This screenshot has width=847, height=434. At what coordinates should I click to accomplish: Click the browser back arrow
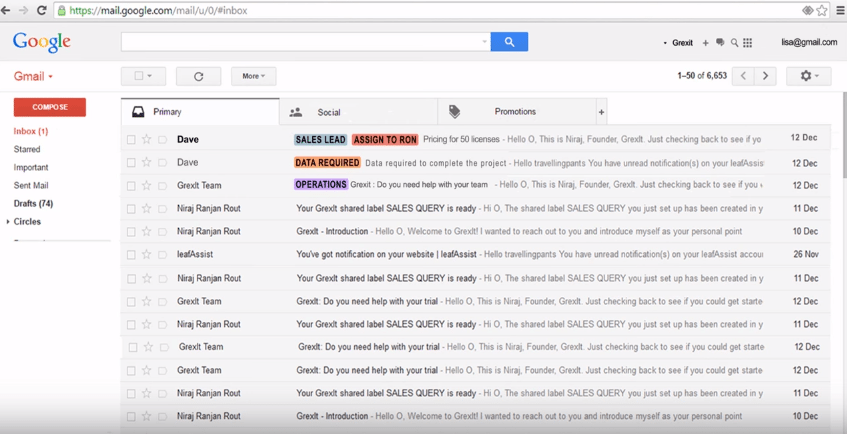point(6,10)
